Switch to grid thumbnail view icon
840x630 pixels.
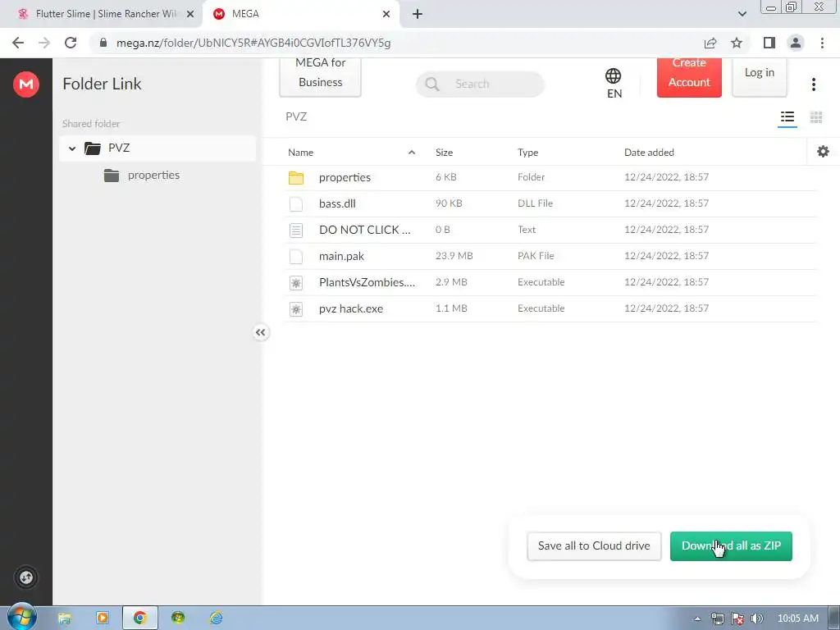click(816, 116)
